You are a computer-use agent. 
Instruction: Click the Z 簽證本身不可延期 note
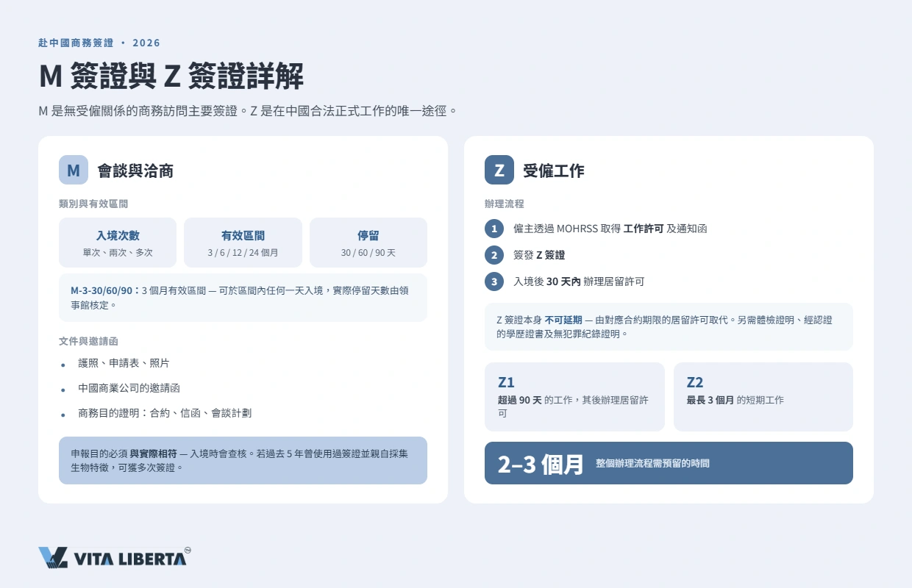coord(669,326)
